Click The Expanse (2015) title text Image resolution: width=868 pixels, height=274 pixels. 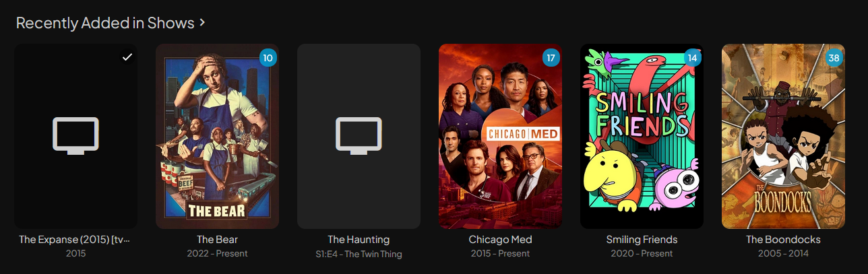coord(74,240)
